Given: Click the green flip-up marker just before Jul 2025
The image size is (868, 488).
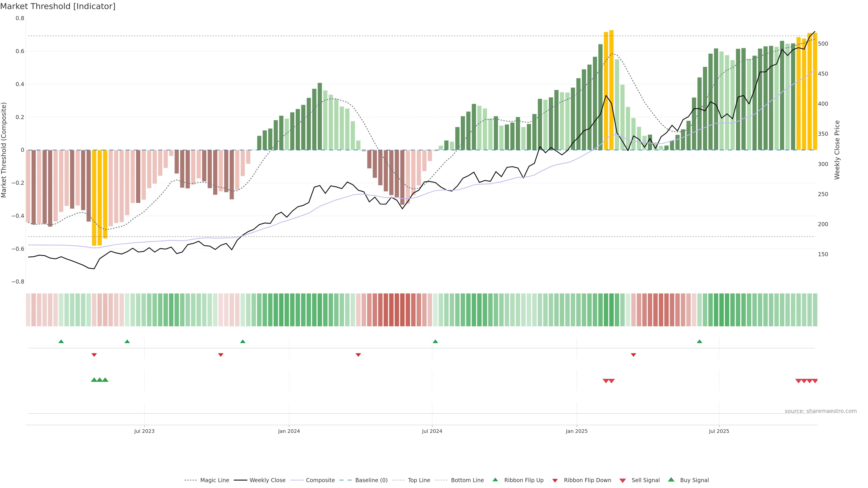Looking at the screenshot, I should (700, 342).
